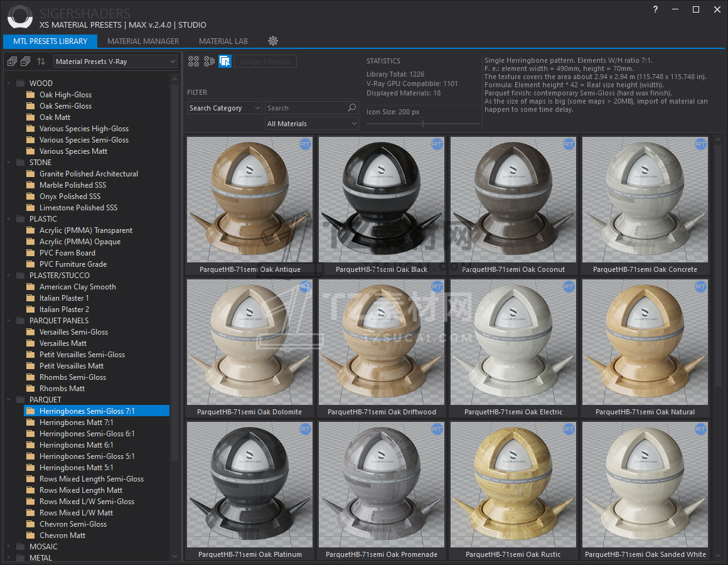Screen dimensions: 728x565
Task: Click the Icon Size slider handle
Action: tap(423, 124)
